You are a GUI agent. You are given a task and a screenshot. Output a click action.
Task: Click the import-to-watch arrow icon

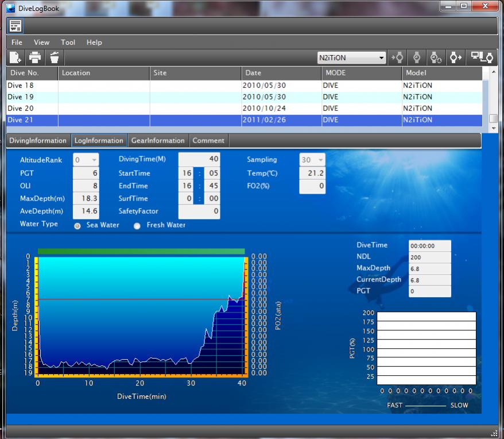397,57
